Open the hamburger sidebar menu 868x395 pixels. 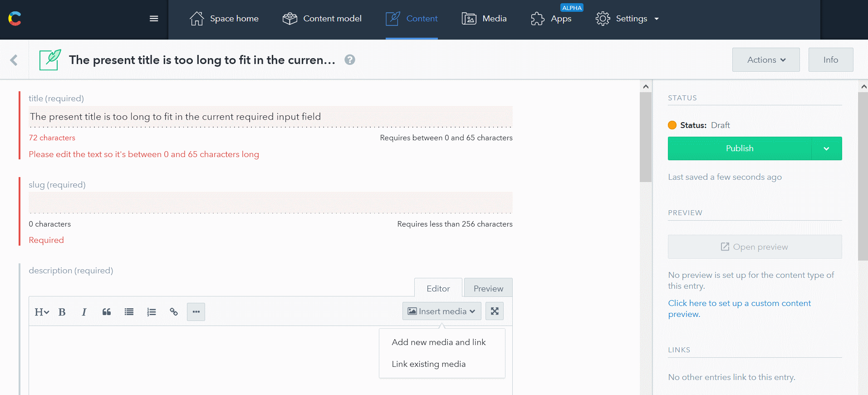pyautogui.click(x=154, y=19)
